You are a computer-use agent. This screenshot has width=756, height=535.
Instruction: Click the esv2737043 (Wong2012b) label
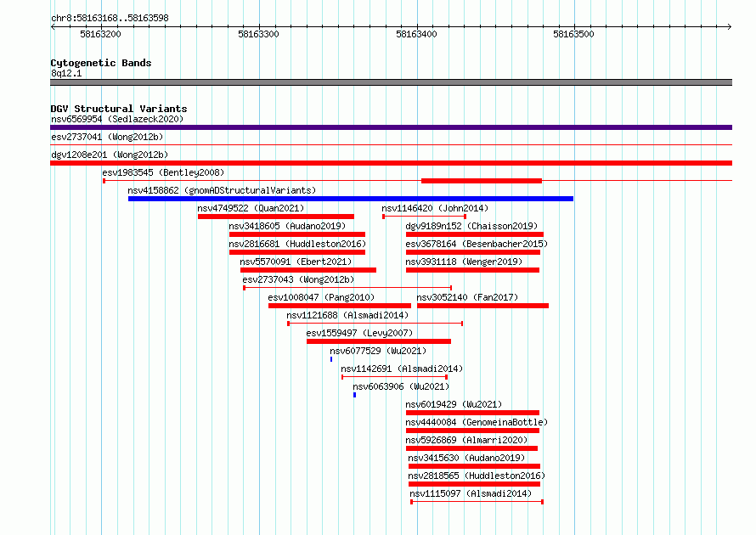tap(298, 279)
